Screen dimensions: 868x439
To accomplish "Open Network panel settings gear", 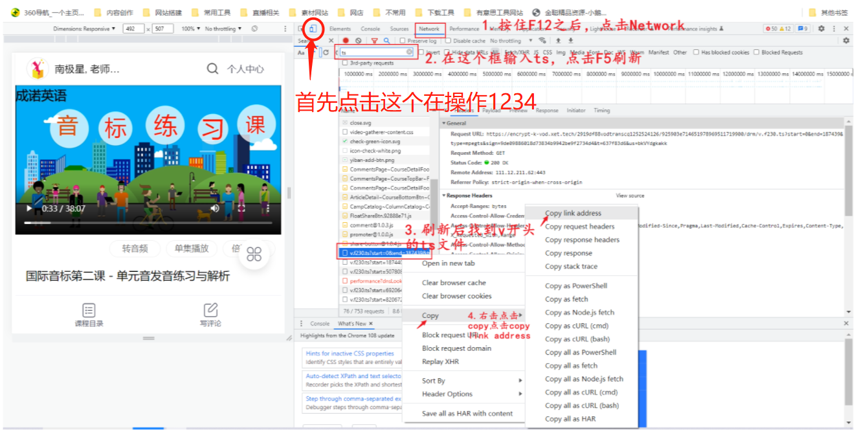I will [x=846, y=41].
